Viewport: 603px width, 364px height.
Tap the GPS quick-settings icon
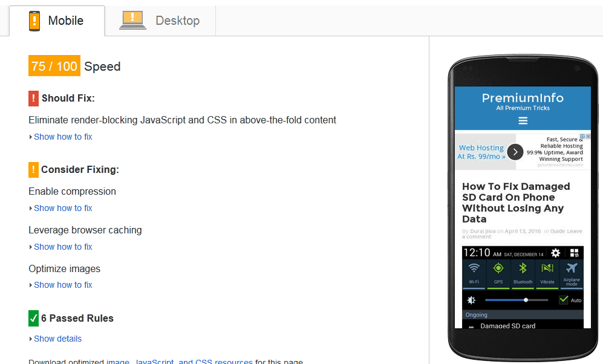point(498,270)
